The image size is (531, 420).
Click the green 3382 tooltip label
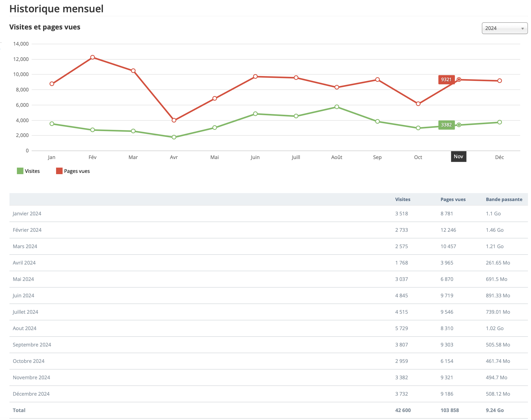(447, 125)
